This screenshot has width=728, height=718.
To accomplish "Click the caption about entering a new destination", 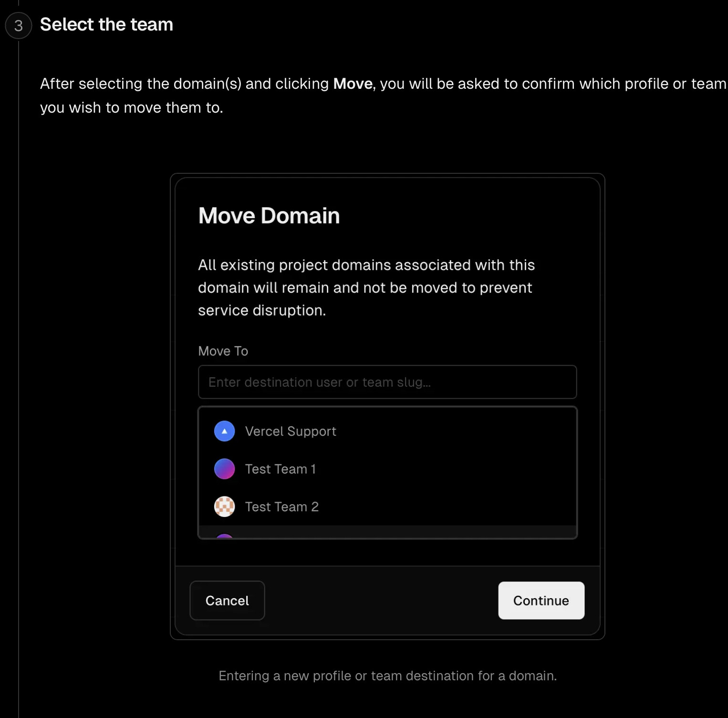I will pyautogui.click(x=387, y=676).
